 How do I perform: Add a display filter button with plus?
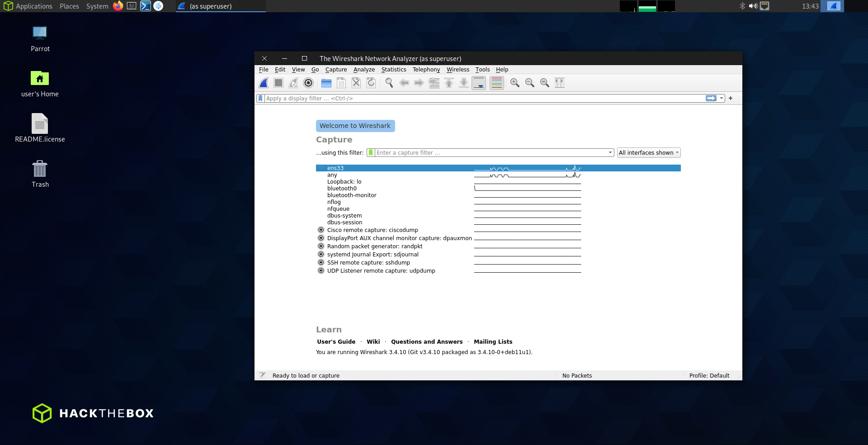point(731,98)
